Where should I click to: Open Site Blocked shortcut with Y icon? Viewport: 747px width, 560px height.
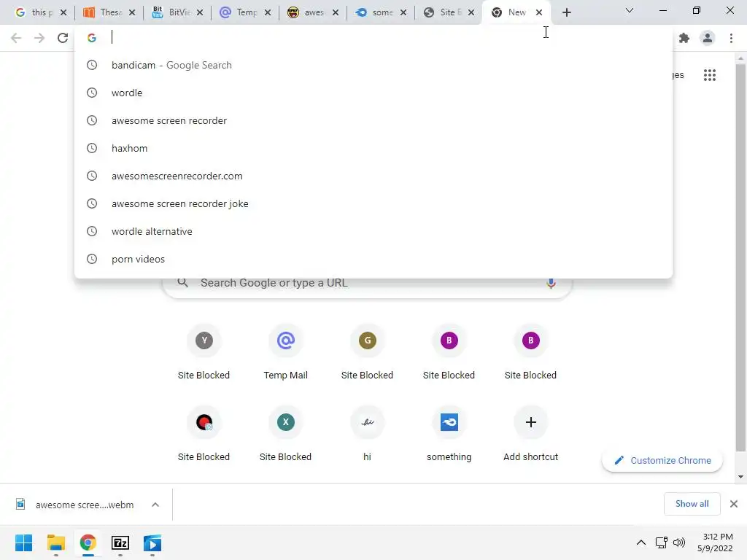click(x=204, y=353)
